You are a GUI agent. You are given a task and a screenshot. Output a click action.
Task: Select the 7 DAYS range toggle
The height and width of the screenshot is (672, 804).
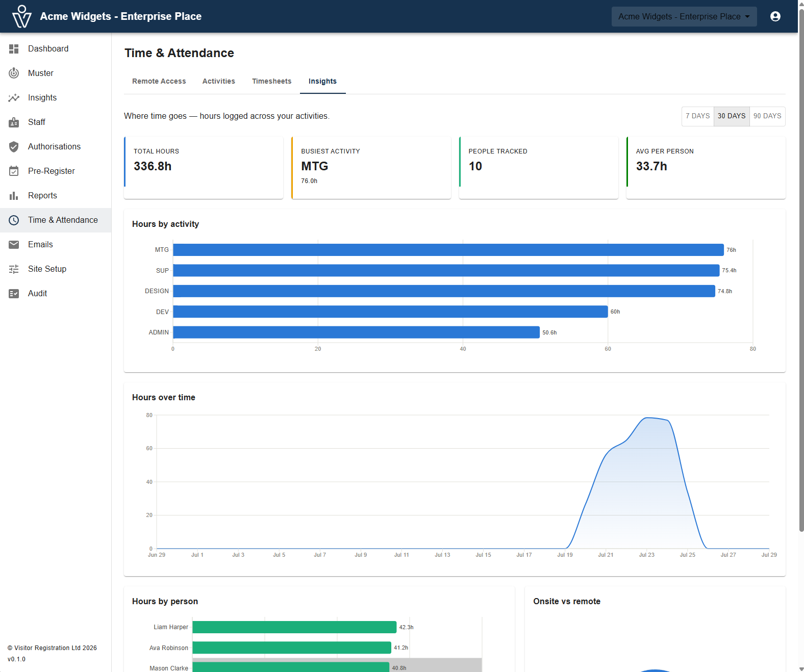pos(698,116)
